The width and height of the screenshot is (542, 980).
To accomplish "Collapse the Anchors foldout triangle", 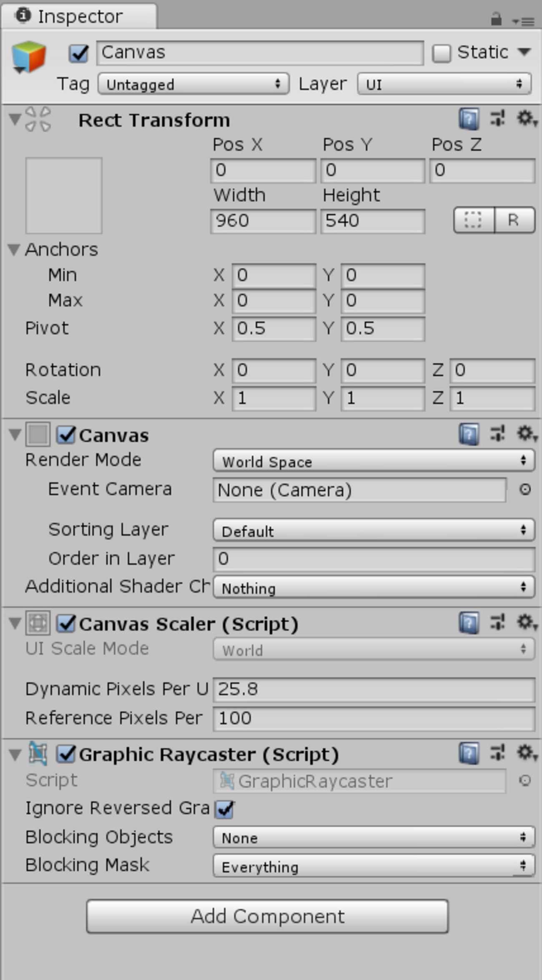I will tap(14, 250).
